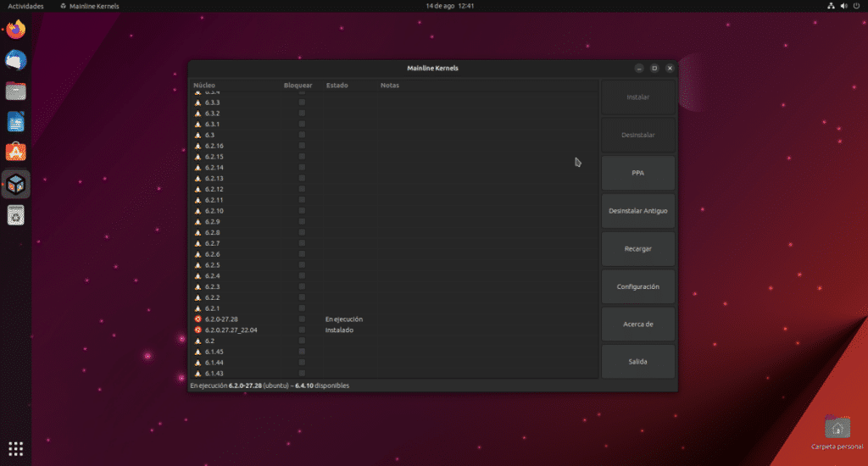
Task: Click Ubuntu icon of kernel 6.2.0-27.28
Action: click(x=198, y=319)
